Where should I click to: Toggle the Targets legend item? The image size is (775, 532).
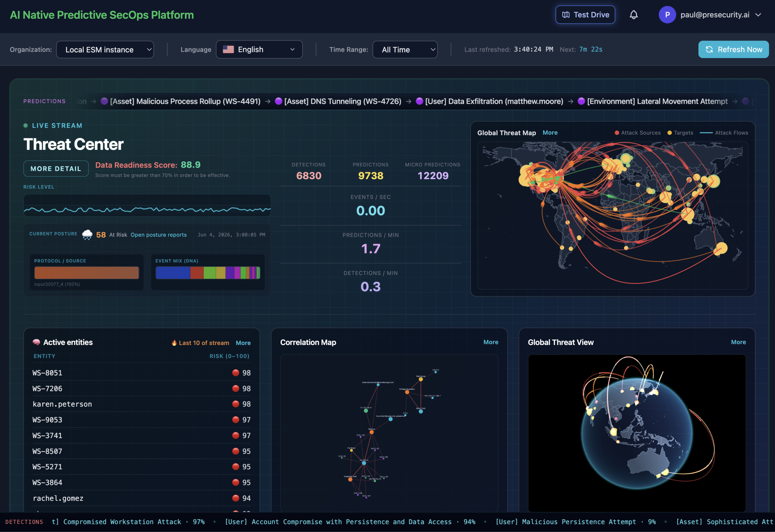[680, 133]
